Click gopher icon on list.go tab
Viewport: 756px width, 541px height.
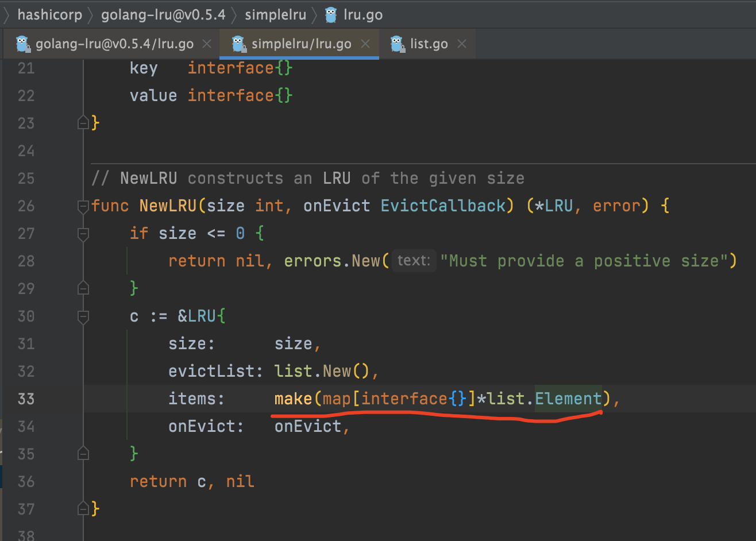(x=397, y=44)
